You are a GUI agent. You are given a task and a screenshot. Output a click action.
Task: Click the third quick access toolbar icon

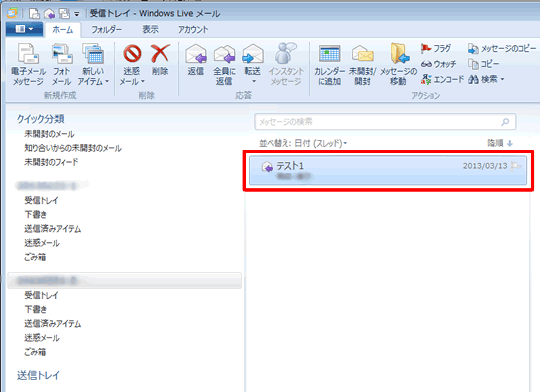tap(64, 13)
